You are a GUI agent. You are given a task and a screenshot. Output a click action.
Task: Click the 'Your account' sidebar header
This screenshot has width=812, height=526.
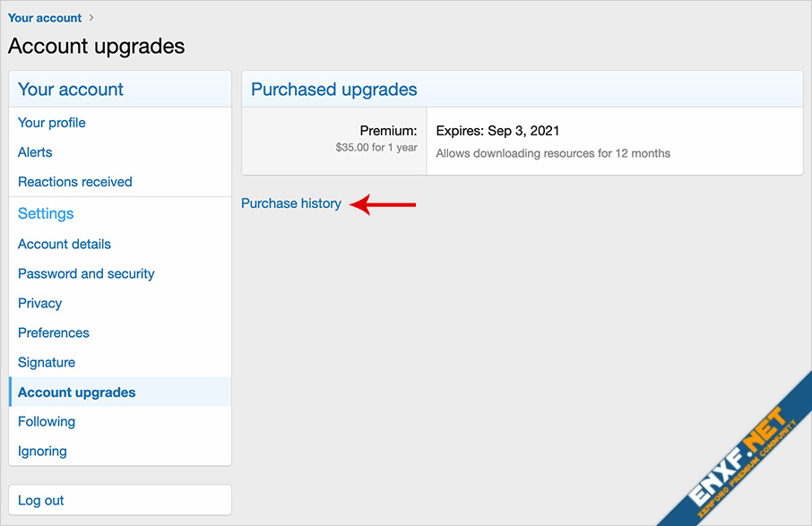[x=71, y=90]
